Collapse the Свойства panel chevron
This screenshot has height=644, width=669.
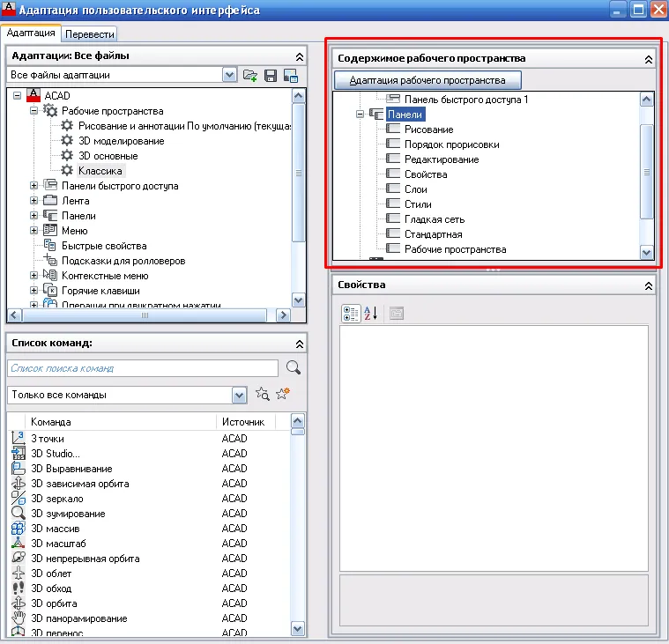(648, 285)
